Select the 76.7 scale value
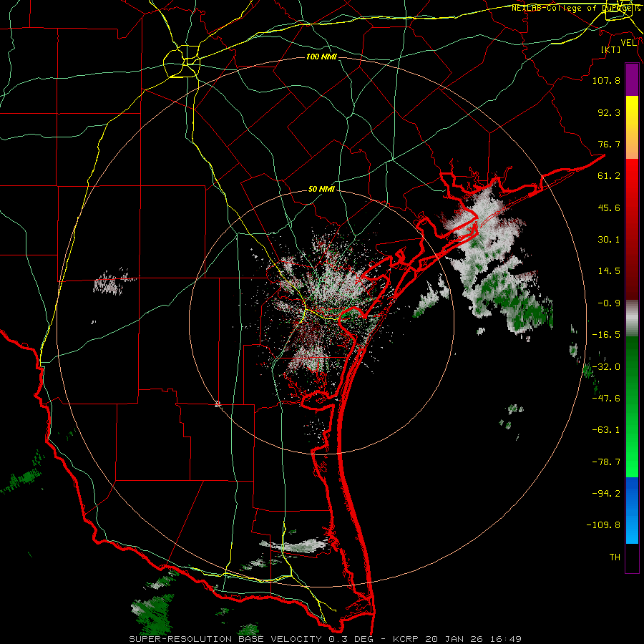644x644 pixels. coord(609,144)
